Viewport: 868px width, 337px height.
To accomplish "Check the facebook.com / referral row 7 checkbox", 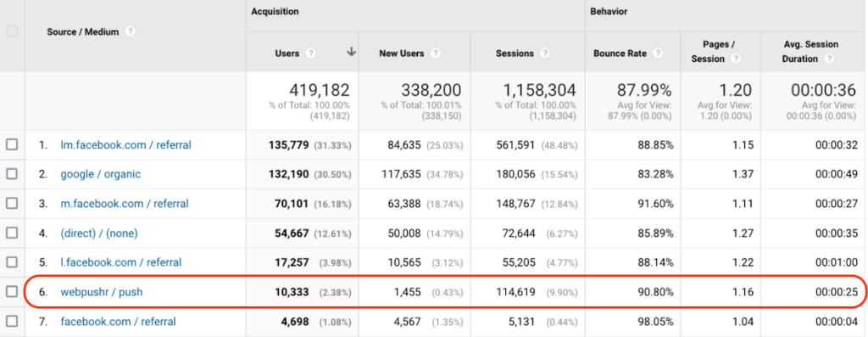I will tap(12, 321).
